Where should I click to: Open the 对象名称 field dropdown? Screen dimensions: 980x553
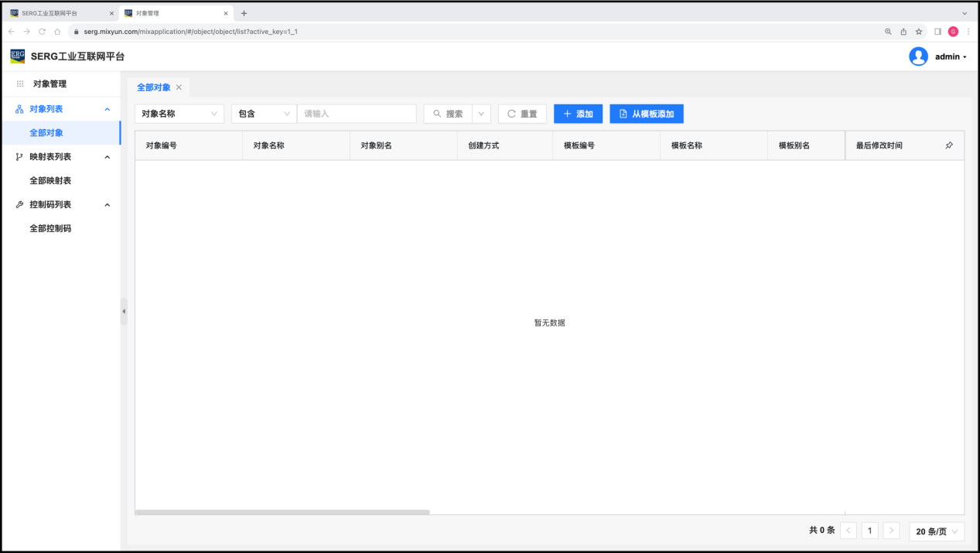click(179, 114)
